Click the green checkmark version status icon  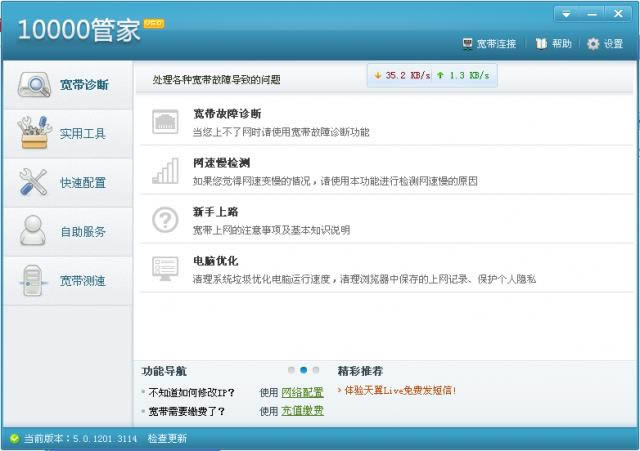coord(15,439)
